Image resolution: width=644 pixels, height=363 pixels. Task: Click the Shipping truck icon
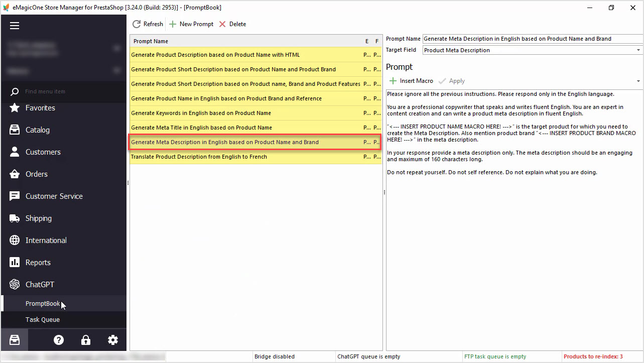(15, 218)
